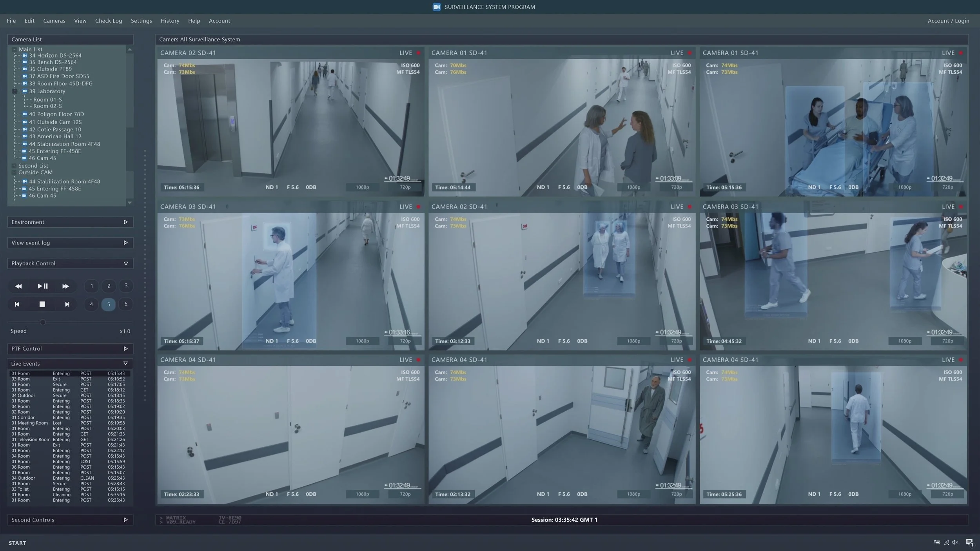Click the muted speaker icon in system tray

point(955,542)
